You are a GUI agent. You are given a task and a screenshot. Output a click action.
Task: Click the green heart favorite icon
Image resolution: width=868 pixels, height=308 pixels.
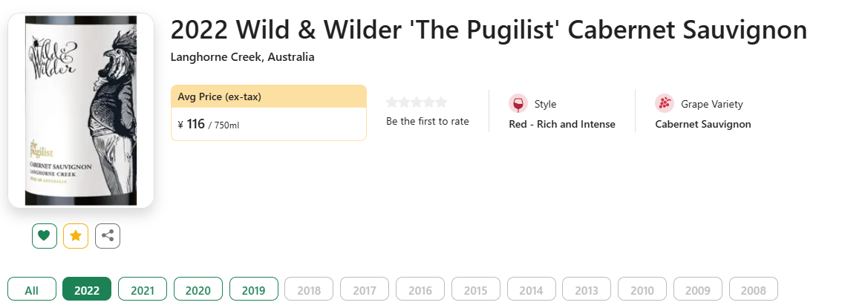[x=45, y=236]
